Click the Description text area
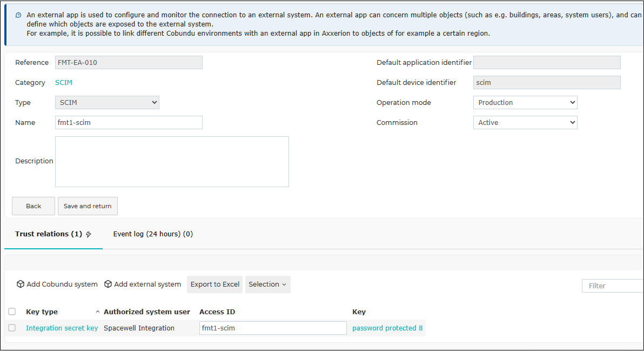This screenshot has height=351, width=644. [172, 162]
